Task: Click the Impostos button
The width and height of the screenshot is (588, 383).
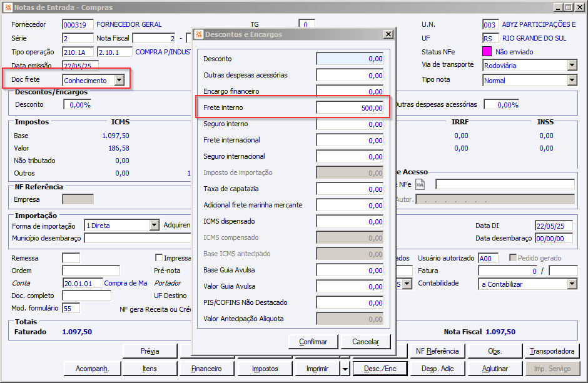Action: tap(265, 369)
